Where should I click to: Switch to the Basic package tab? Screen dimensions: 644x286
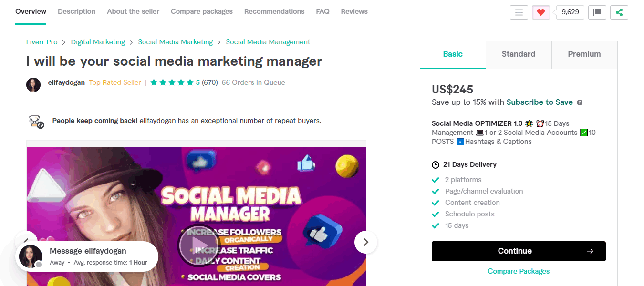453,54
